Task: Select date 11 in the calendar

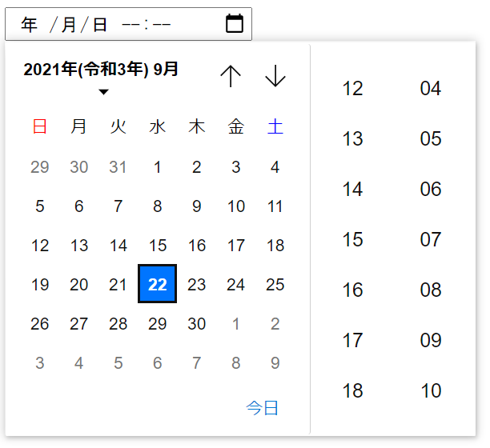Action: (275, 206)
